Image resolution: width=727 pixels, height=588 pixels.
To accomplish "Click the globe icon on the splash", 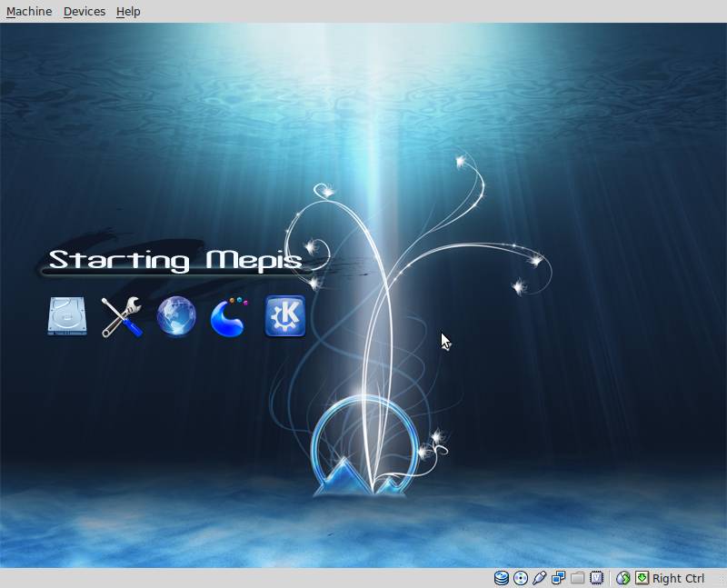I will point(176,316).
